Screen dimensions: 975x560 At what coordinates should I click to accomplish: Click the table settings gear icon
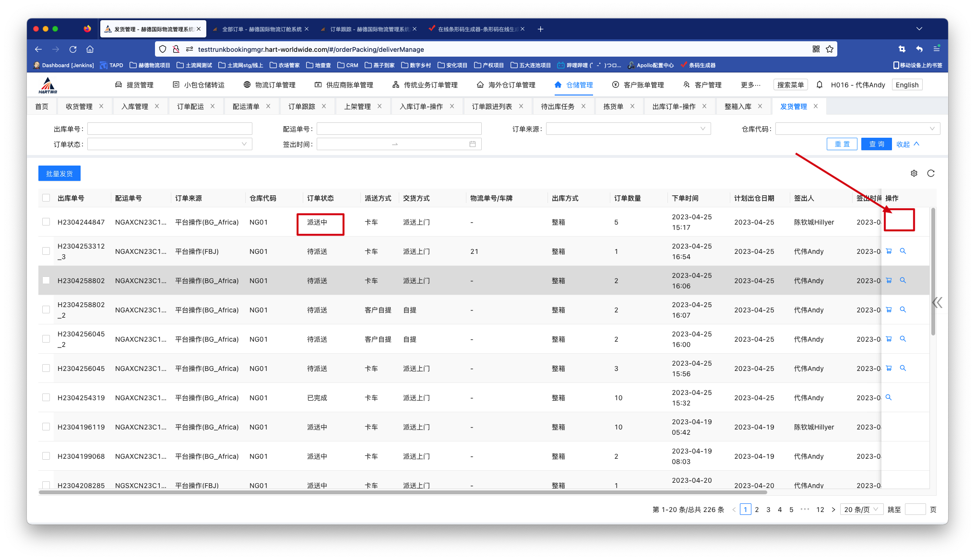point(914,173)
